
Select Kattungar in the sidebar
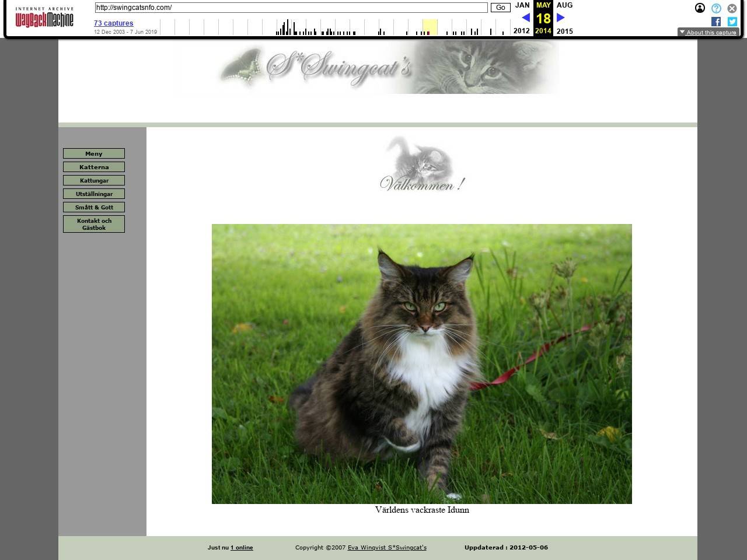[94, 180]
